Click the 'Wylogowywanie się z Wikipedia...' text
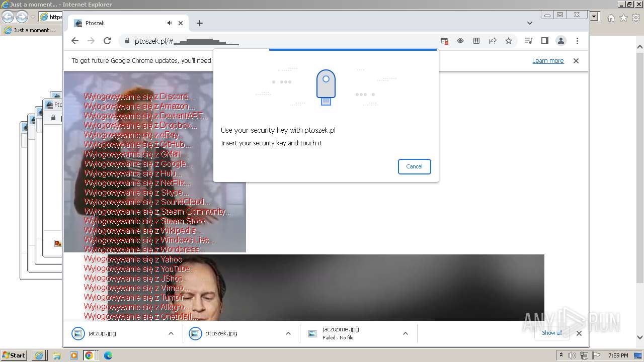644x362 pixels. point(143,231)
